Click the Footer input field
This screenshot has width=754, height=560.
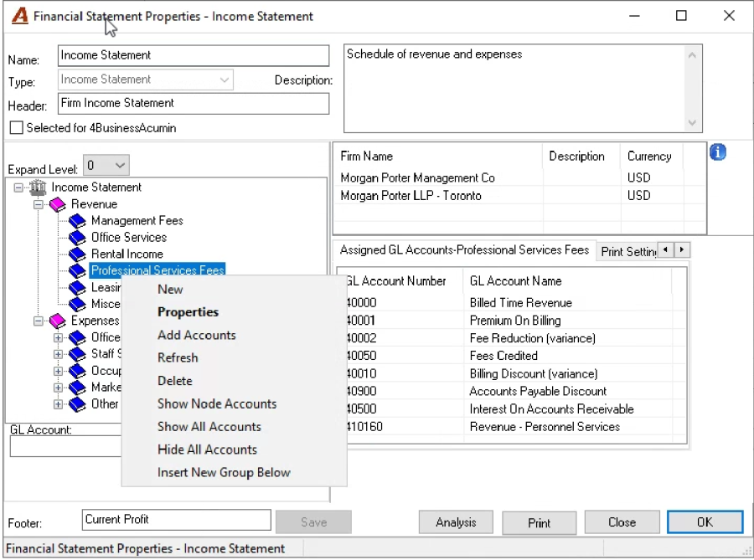177,520
